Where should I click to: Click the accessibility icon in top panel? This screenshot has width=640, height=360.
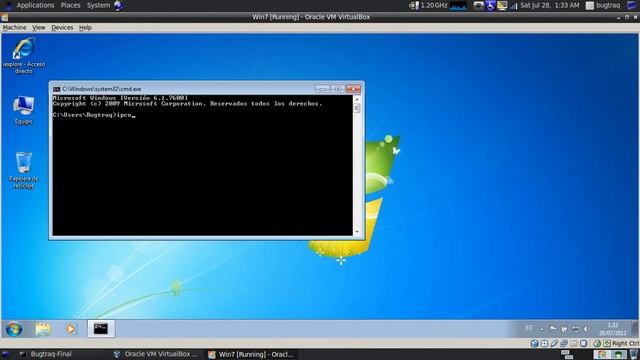click(490, 5)
